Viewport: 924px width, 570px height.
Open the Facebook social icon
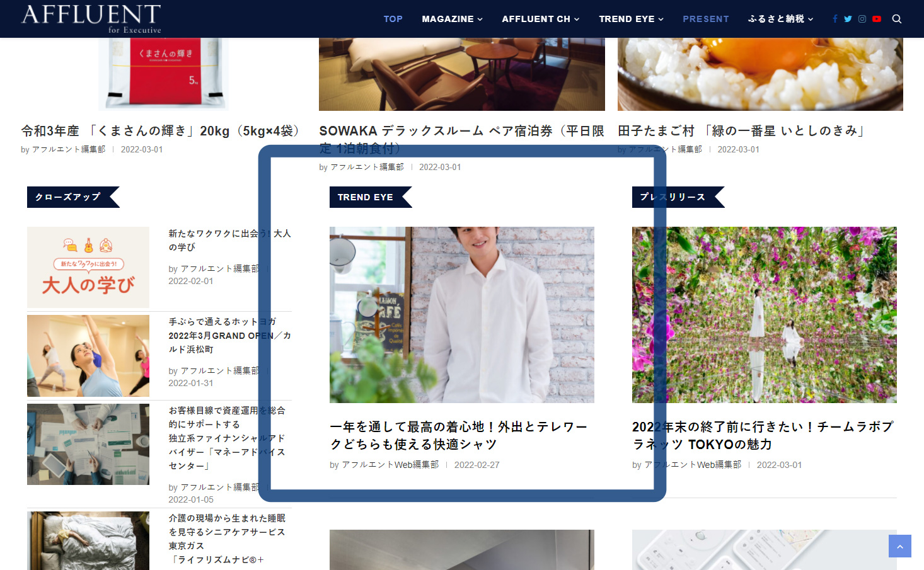click(834, 19)
